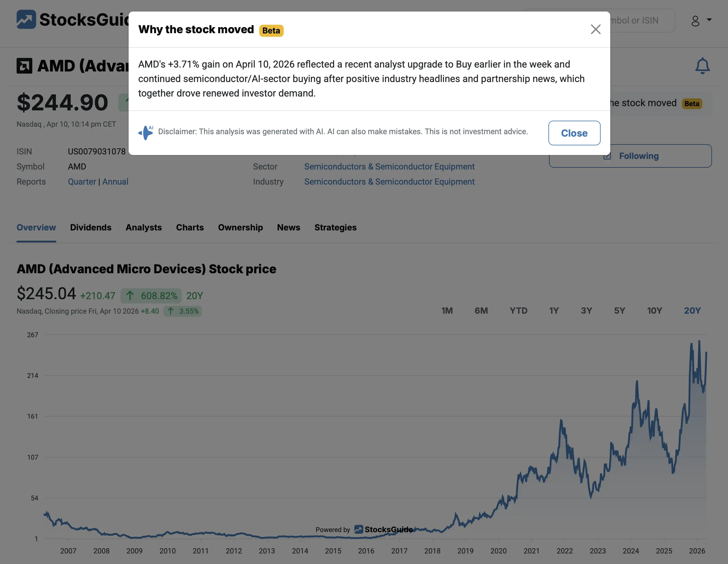The image size is (728, 564).
Task: Open the Ownership tab
Action: coord(240,227)
